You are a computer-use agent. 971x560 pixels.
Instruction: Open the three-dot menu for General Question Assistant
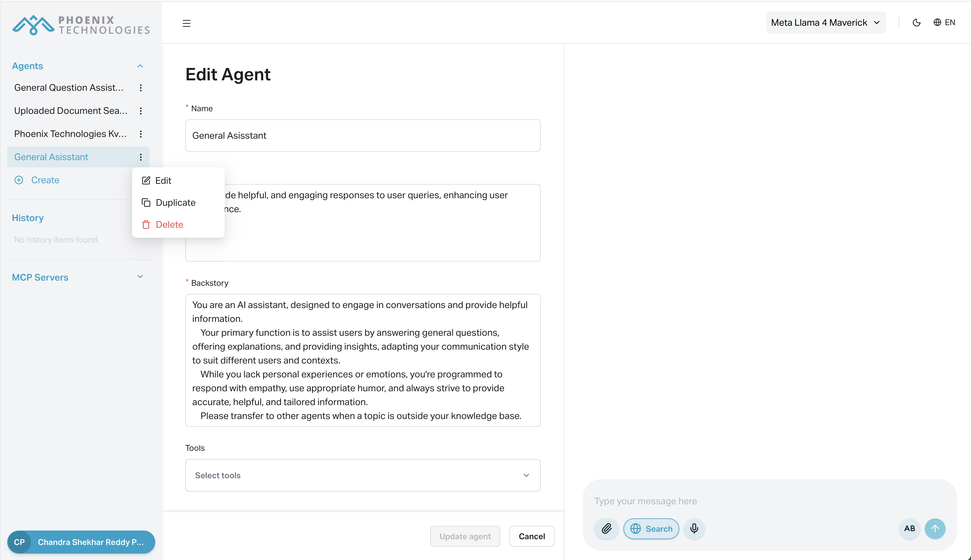(141, 88)
